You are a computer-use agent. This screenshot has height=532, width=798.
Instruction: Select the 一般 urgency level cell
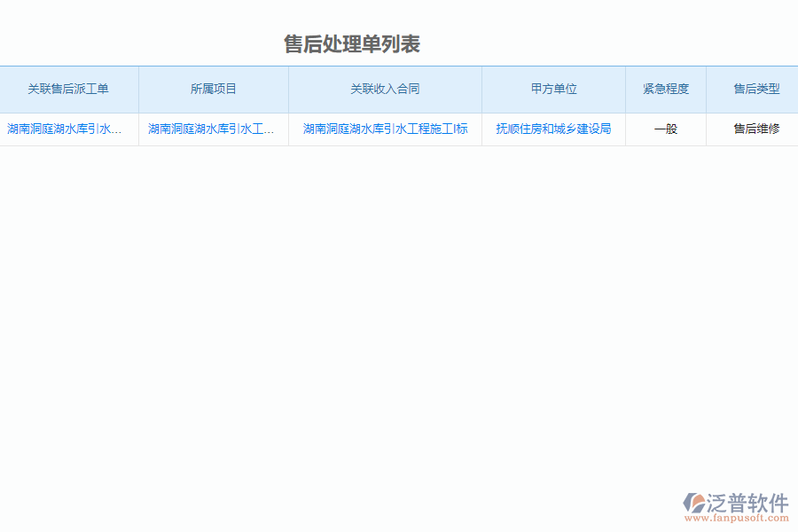click(x=665, y=129)
